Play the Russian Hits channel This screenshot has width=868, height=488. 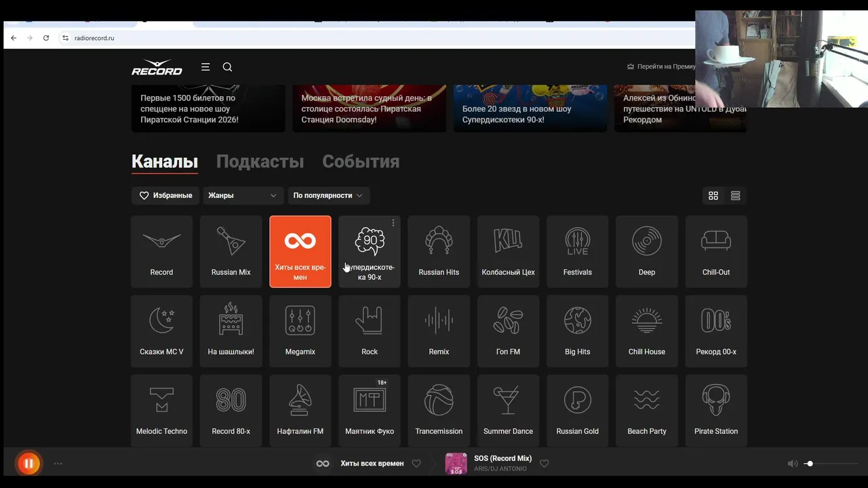439,251
